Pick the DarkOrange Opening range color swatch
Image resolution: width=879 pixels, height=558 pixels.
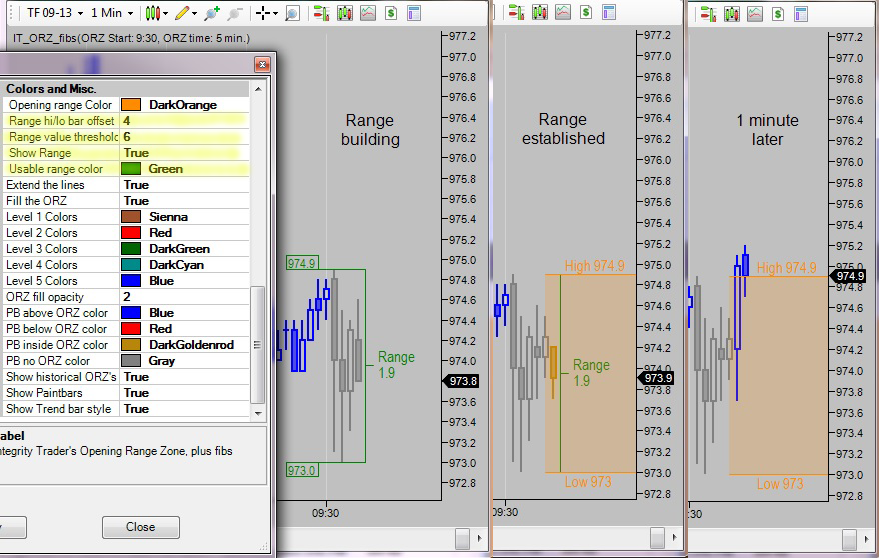[x=131, y=105]
